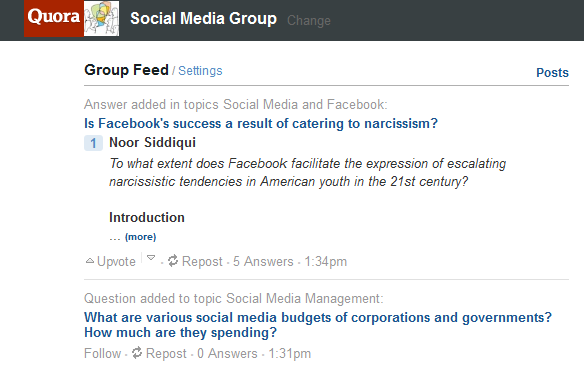Open the Social Media Group title
This screenshot has height=369, width=584.
[x=203, y=18]
